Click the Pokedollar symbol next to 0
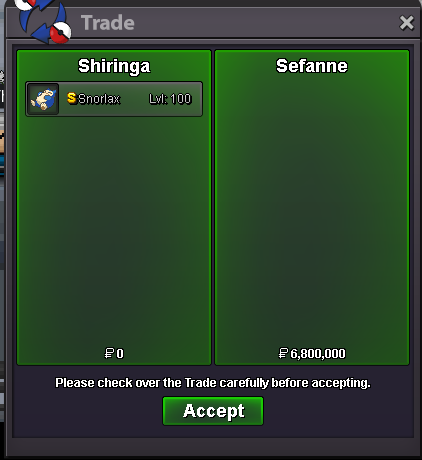 (x=109, y=353)
